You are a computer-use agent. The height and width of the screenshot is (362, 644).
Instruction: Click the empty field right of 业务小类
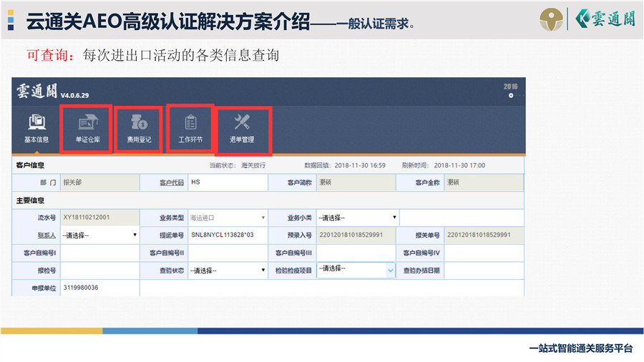(462, 218)
